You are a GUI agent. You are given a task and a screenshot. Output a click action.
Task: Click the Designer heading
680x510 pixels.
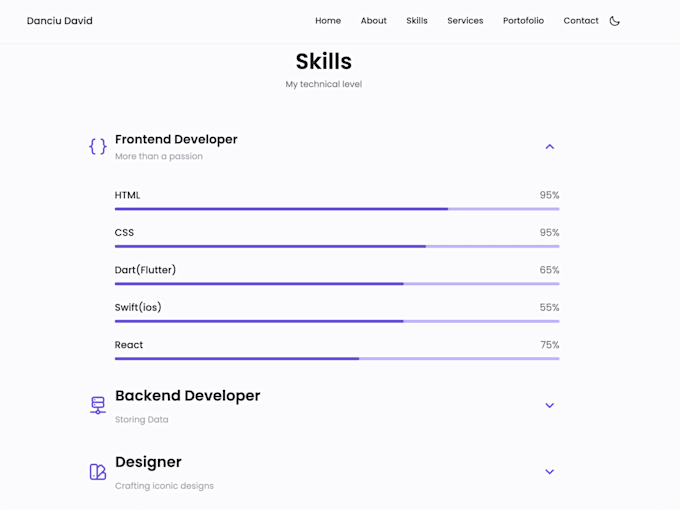click(x=148, y=462)
